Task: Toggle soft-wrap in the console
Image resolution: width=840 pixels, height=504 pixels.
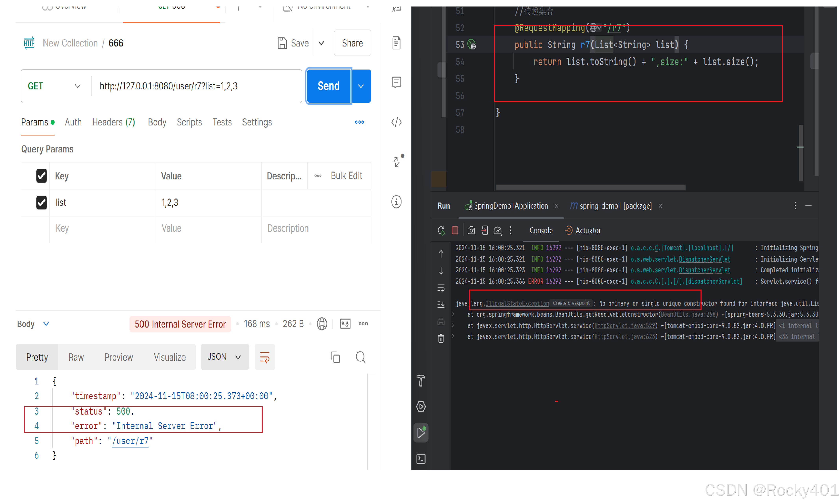Action: coord(441,288)
